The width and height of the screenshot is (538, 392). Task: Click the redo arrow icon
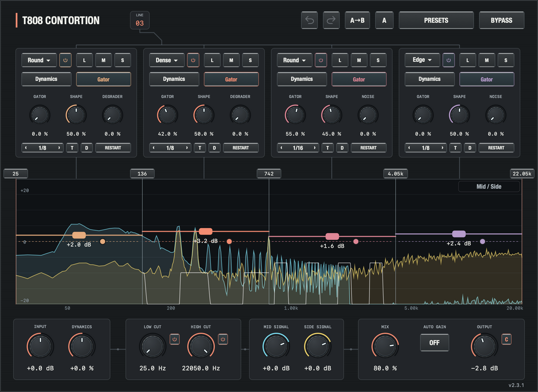click(x=331, y=20)
